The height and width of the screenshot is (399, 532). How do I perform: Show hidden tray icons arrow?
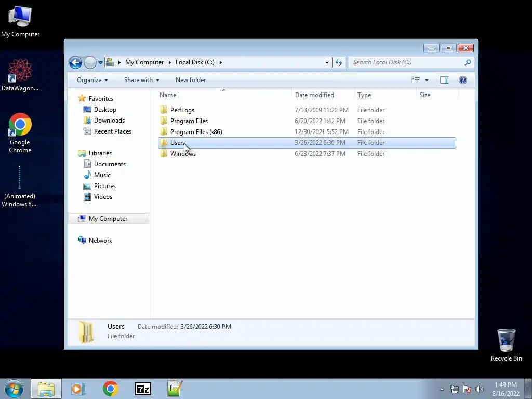[x=442, y=390]
